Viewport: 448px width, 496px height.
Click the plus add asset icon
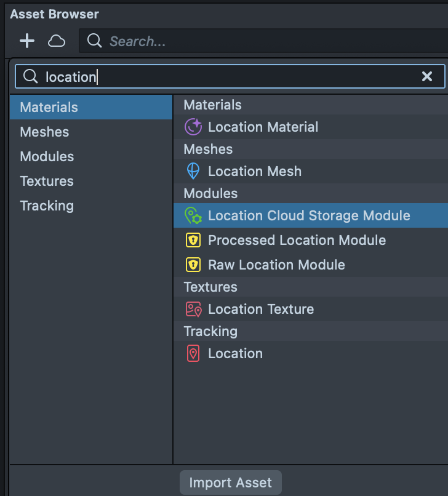[x=27, y=41]
